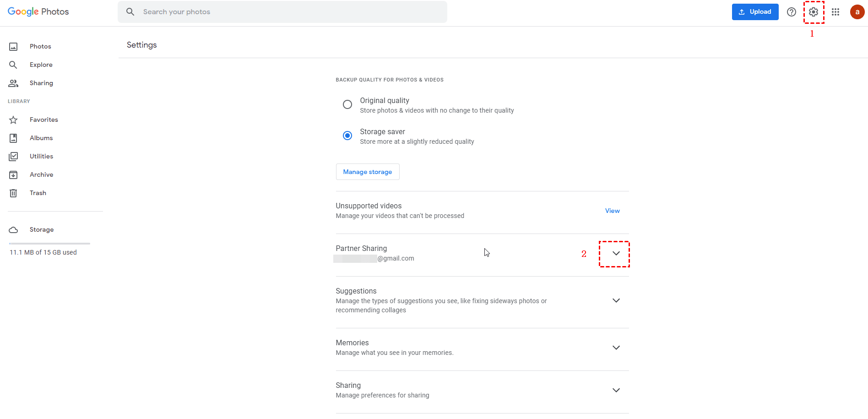The width and height of the screenshot is (868, 419).
Task: Click the Favorites star icon
Action: pos(13,120)
